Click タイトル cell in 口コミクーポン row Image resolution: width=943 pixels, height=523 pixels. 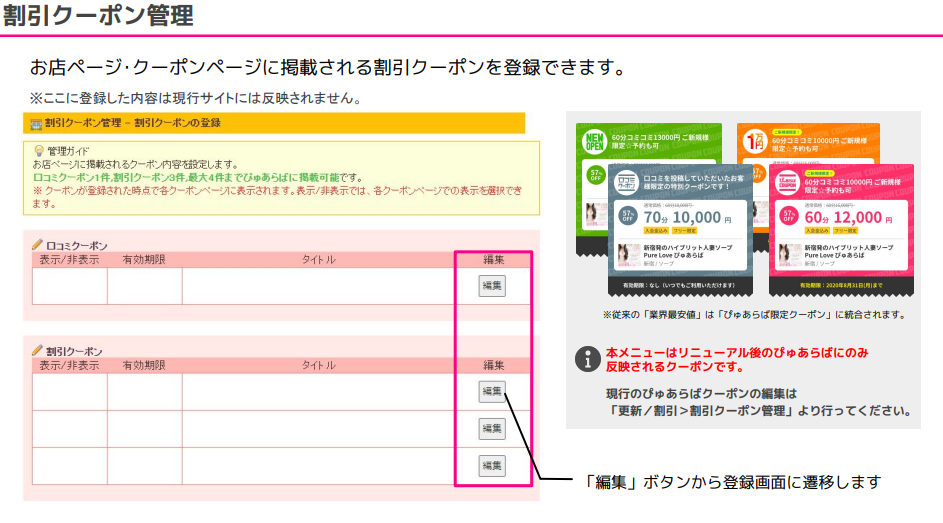(318, 286)
